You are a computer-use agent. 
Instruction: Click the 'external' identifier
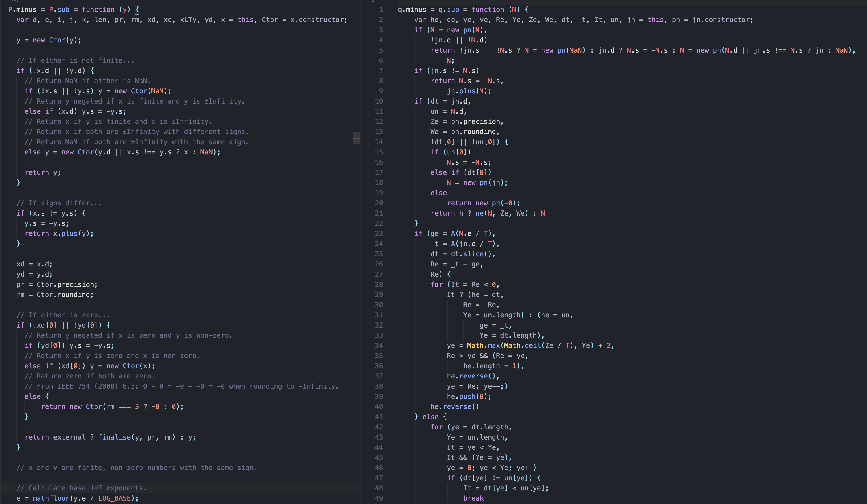[69, 437]
